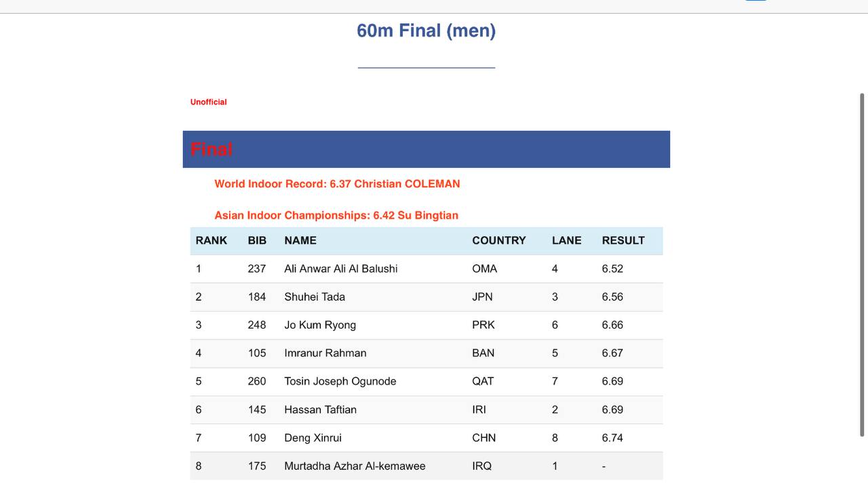The height and width of the screenshot is (488, 868).
Task: Click the QAT country cell for Tosin Joseph Ogunode
Action: tap(483, 381)
